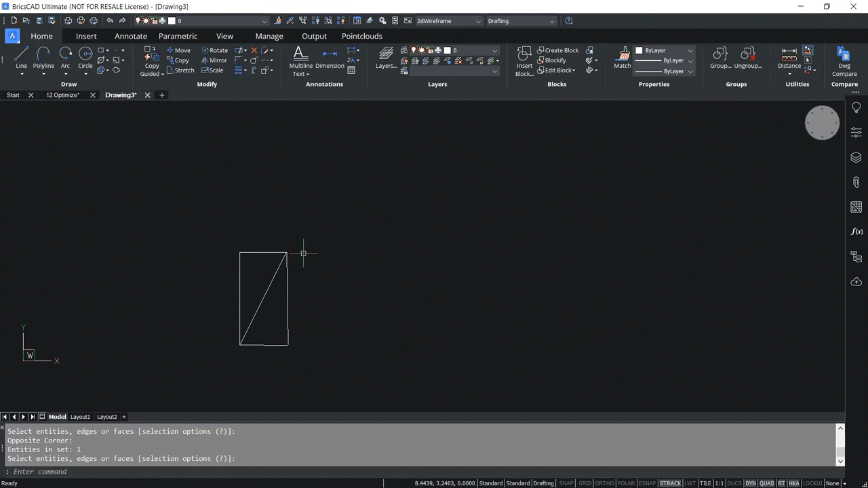This screenshot has width=868, height=488.
Task: Click the Group tool
Action: 720,58
